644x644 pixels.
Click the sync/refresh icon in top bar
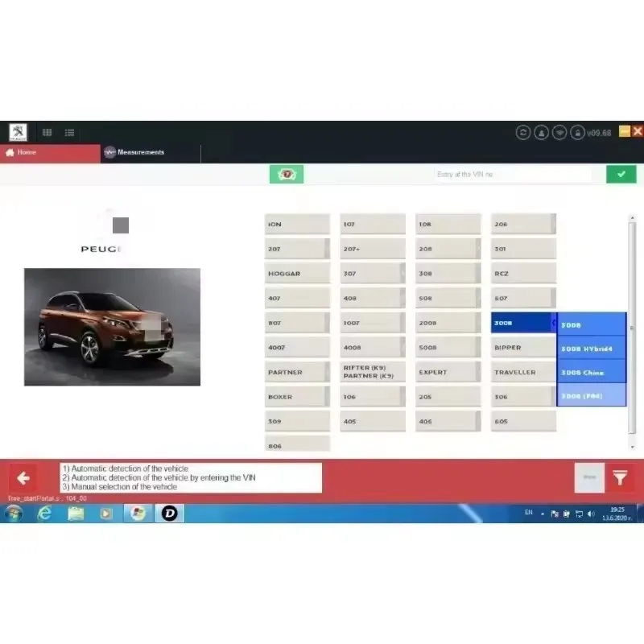coord(524,131)
